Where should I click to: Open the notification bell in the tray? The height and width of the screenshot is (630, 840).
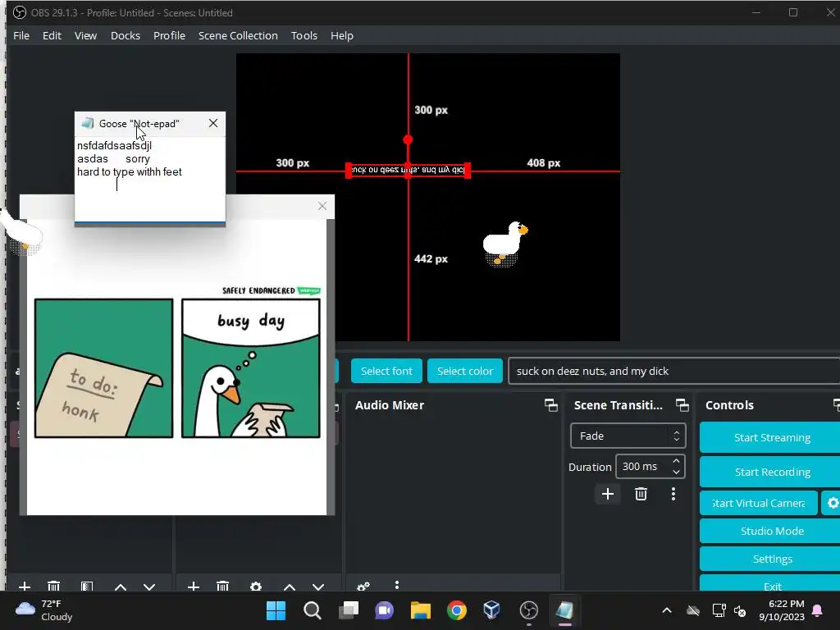tap(818, 610)
